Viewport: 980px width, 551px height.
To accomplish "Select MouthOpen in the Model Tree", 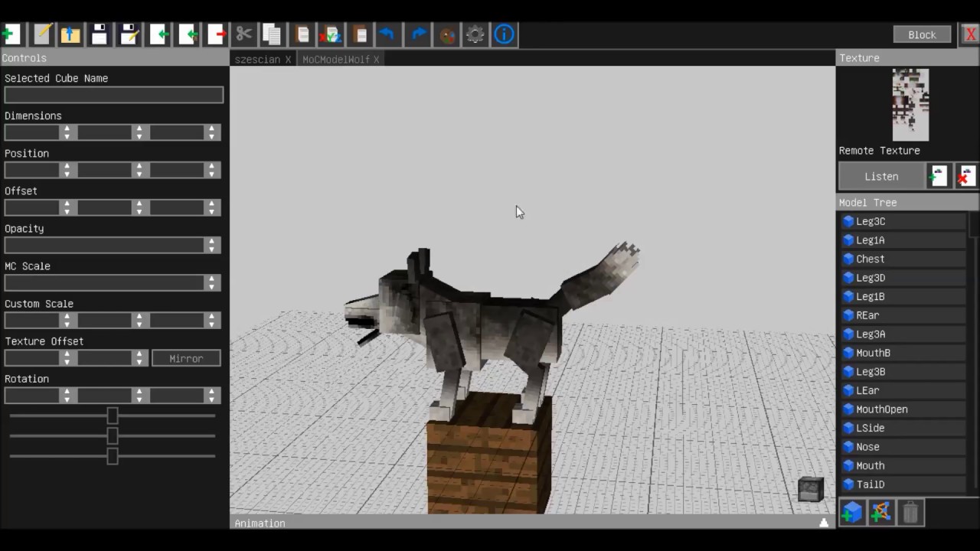I will pyautogui.click(x=903, y=409).
